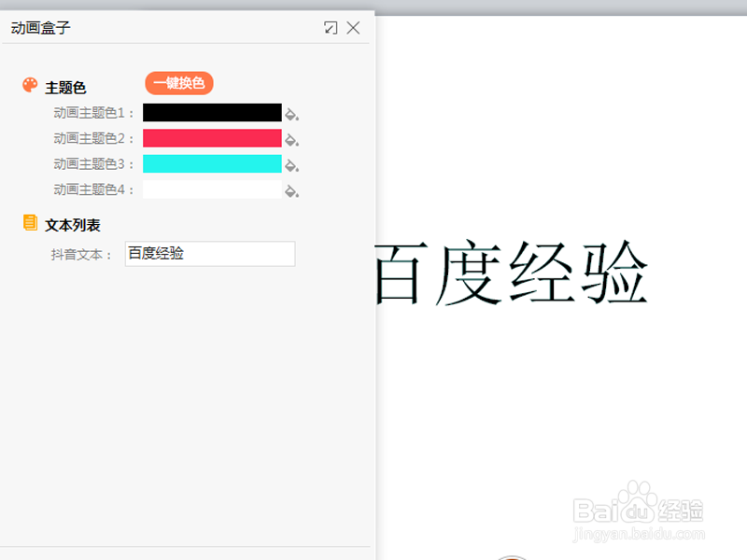Click the 动画主题色1 label
The width and height of the screenshot is (747, 560).
[93, 113]
